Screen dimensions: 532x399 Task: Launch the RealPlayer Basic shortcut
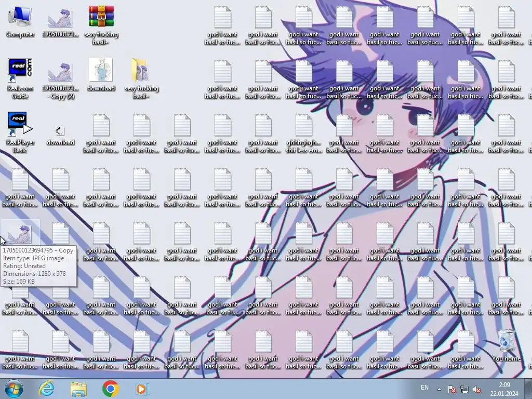(x=20, y=132)
